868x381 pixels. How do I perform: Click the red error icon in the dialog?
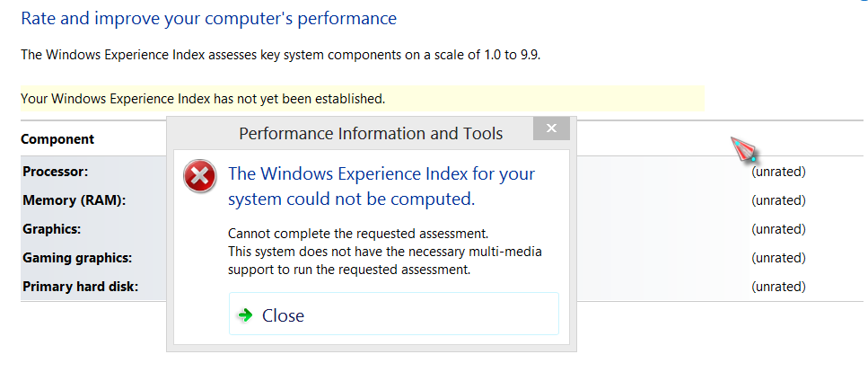[199, 176]
